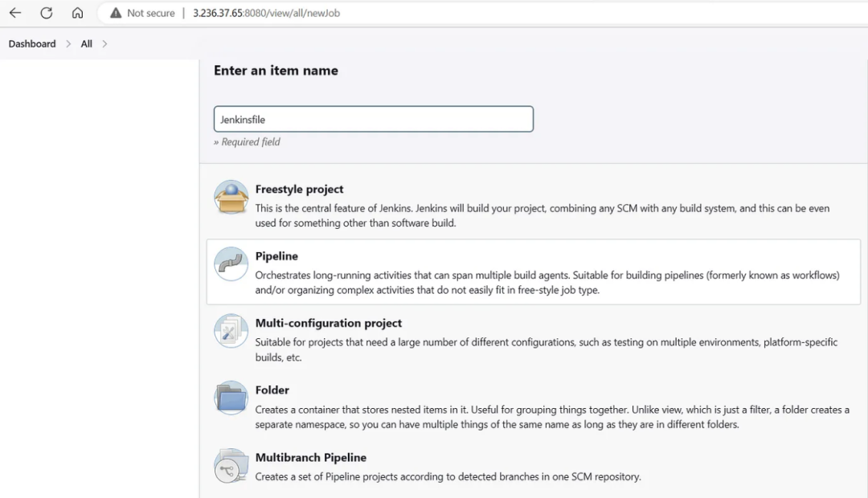Choose the Folder title text
This screenshot has height=498, width=868.
(272, 390)
